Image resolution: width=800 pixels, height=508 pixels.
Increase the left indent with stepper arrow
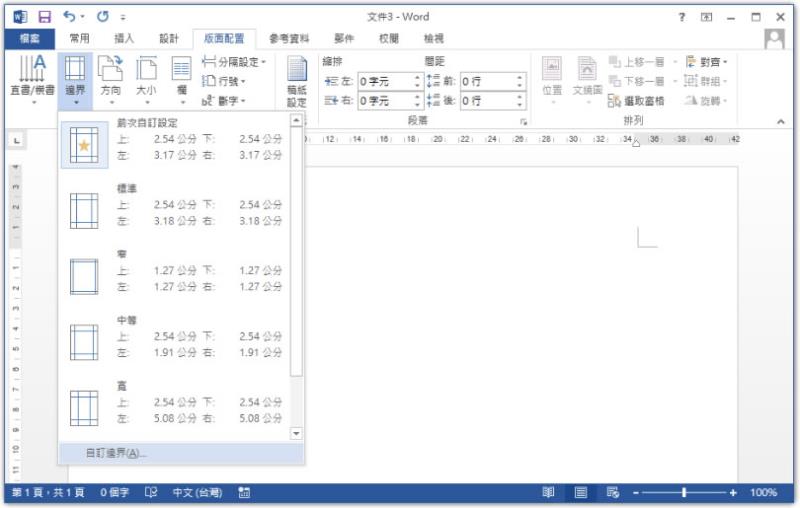click(417, 78)
